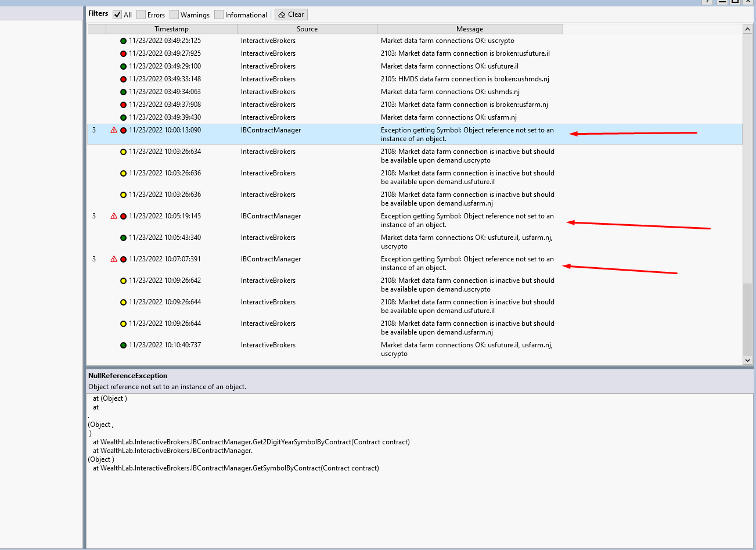Click the eraser icon on Clear button

[282, 15]
